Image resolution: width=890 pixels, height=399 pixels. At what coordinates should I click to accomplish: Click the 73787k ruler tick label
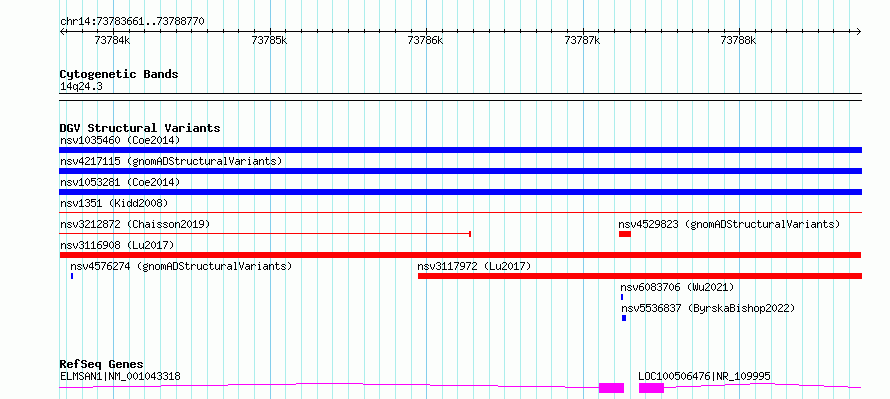coord(582,40)
